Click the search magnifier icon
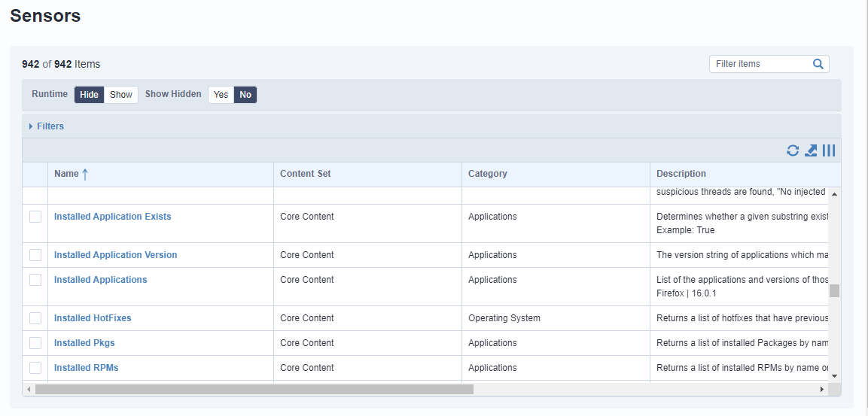Screen dimensions: 868x416 coord(818,64)
